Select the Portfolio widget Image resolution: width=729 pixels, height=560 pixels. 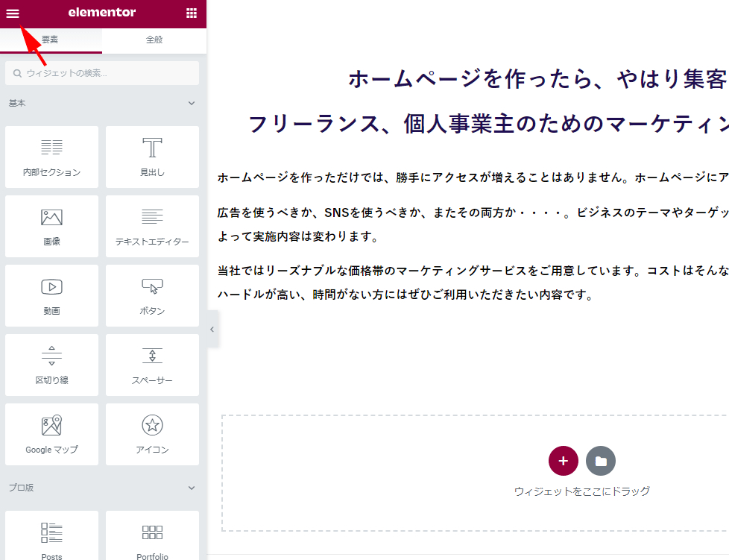tap(152, 535)
